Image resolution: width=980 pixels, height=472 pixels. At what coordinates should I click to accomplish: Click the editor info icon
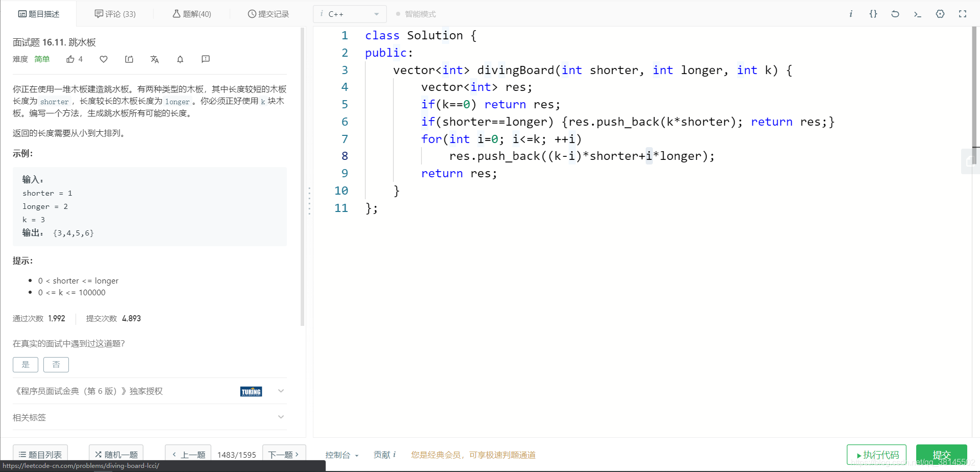point(851,14)
